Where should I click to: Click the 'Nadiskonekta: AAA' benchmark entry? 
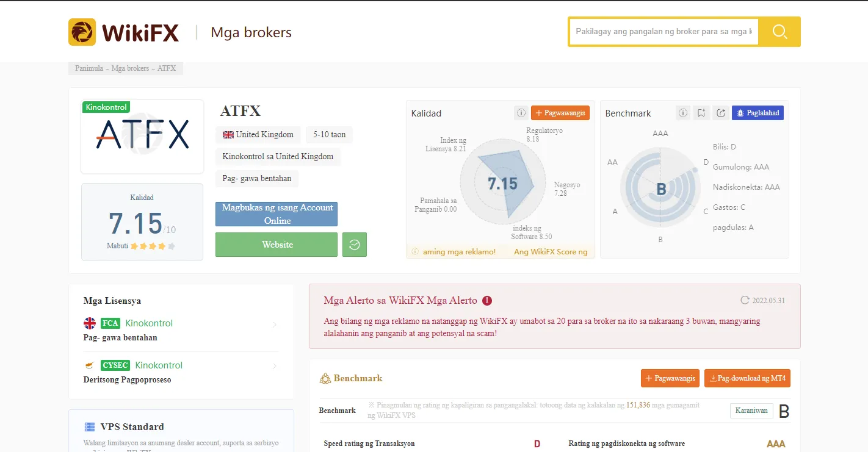(x=747, y=187)
